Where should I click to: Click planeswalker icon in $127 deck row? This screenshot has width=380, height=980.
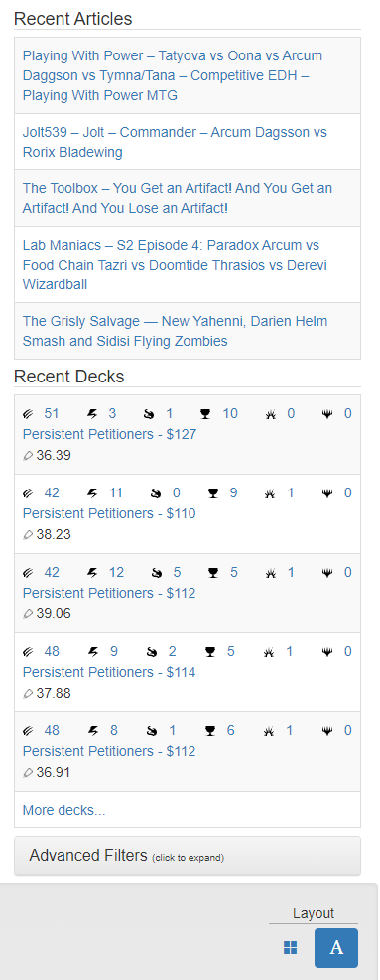click(327, 414)
